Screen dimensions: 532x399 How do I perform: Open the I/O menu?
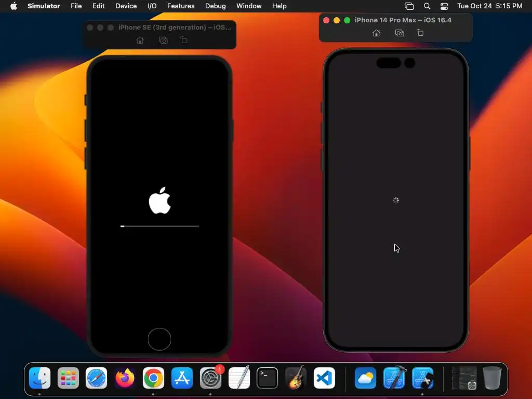coord(152,6)
